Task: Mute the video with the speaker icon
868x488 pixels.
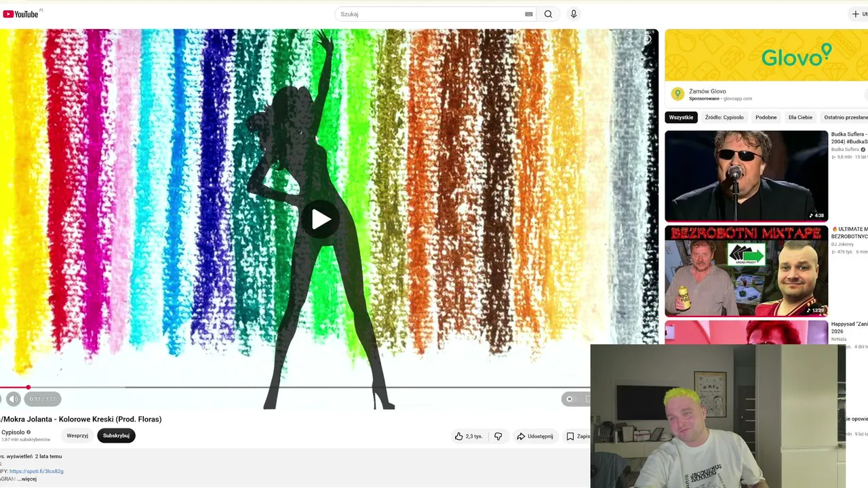Action: (13, 399)
